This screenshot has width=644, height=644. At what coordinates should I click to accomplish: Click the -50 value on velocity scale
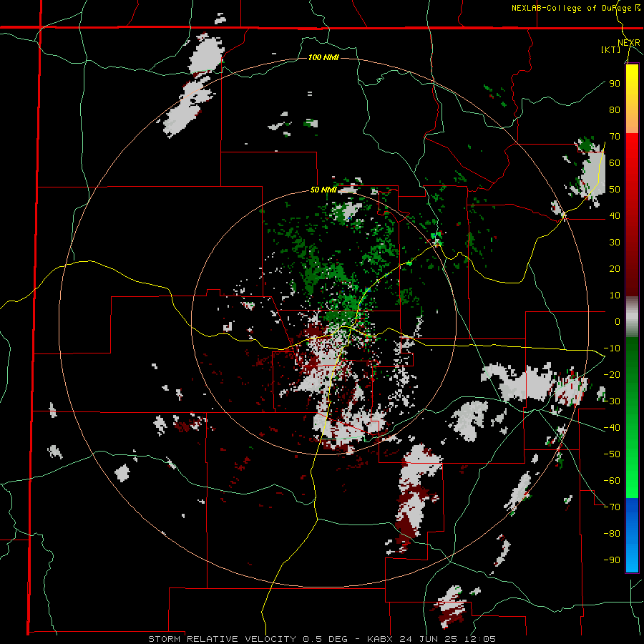[x=612, y=454]
